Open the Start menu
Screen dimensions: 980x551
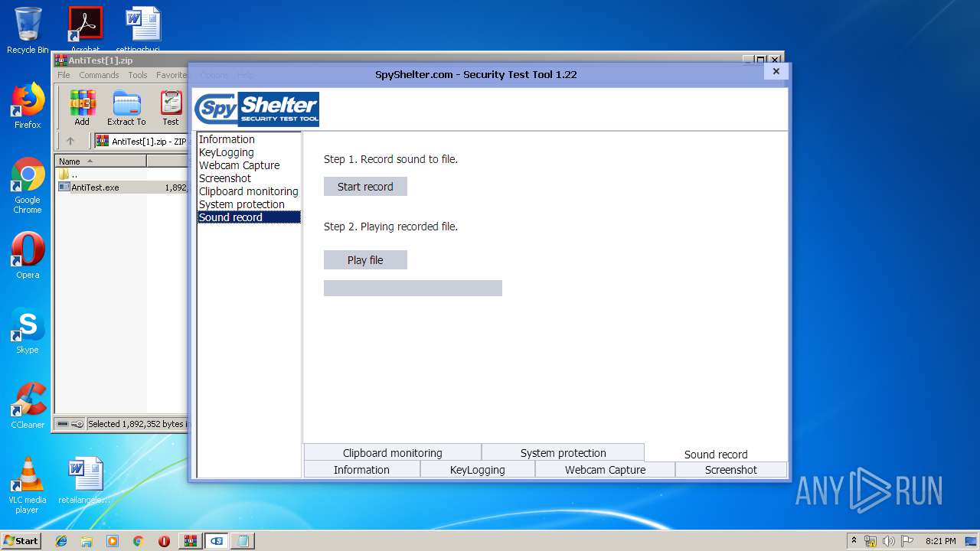[x=21, y=541]
